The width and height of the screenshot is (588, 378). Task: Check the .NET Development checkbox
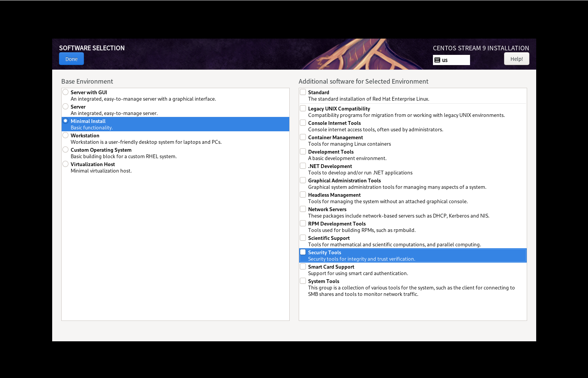pos(303,166)
